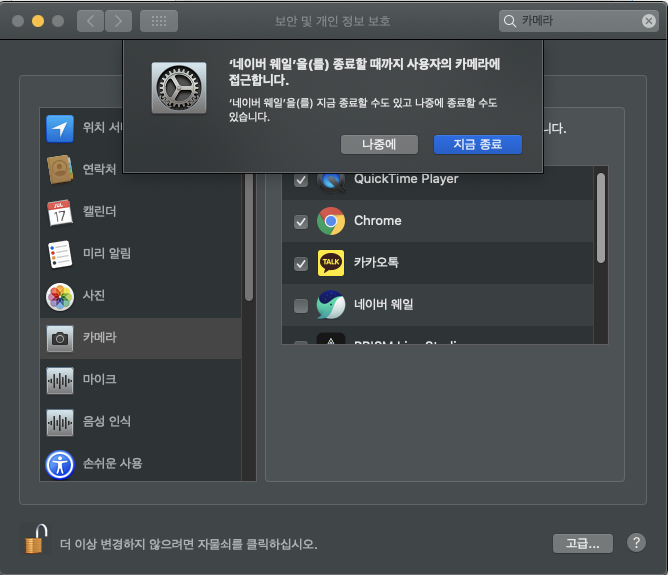Select the location services arrow icon
Viewport: 668px width, 575px height.
click(60, 129)
